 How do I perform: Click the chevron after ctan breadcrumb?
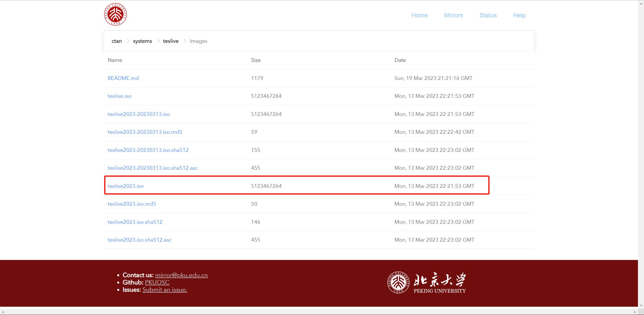click(x=128, y=41)
